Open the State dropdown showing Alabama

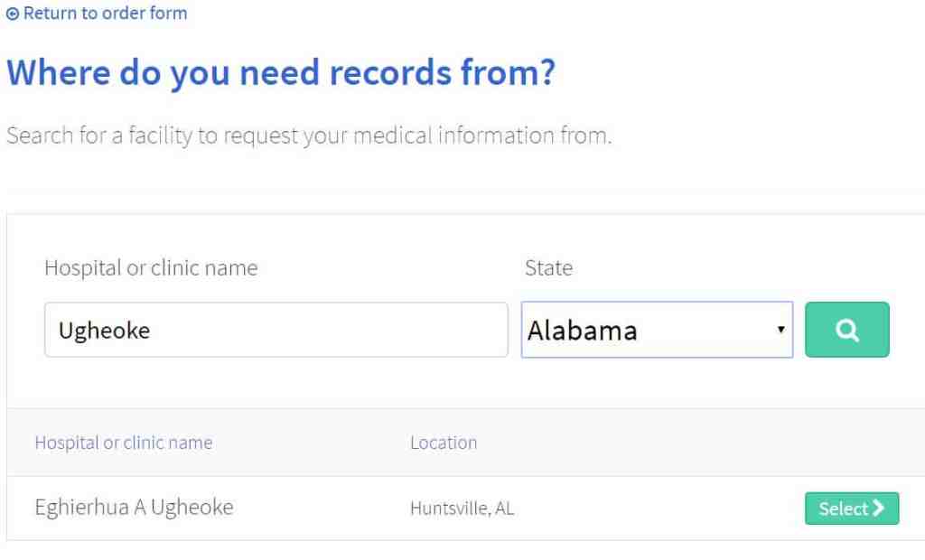point(657,330)
